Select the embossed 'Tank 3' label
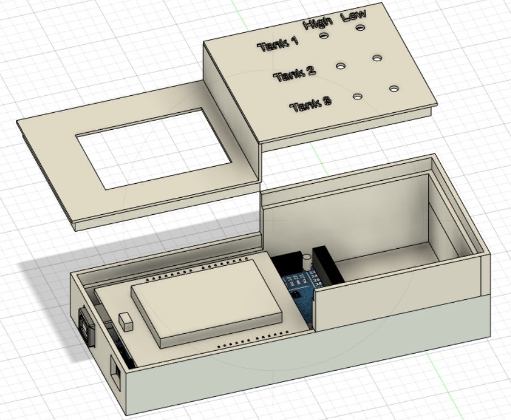The image size is (511, 420). (311, 105)
